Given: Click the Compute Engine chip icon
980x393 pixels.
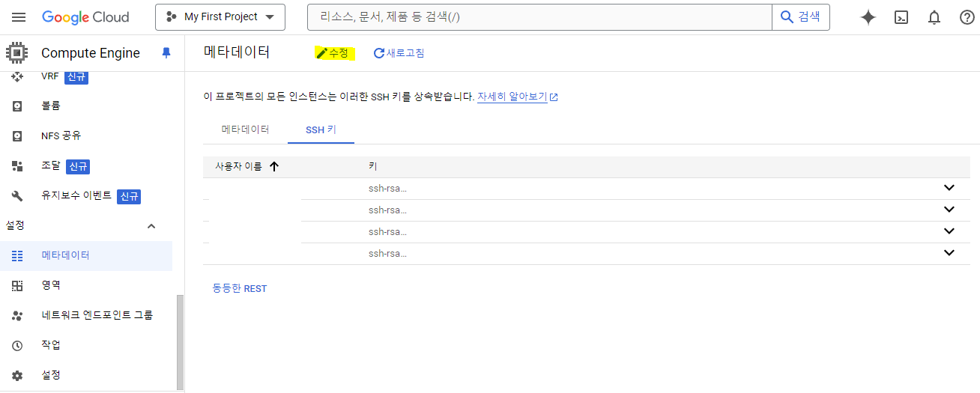Looking at the screenshot, I should [x=17, y=53].
